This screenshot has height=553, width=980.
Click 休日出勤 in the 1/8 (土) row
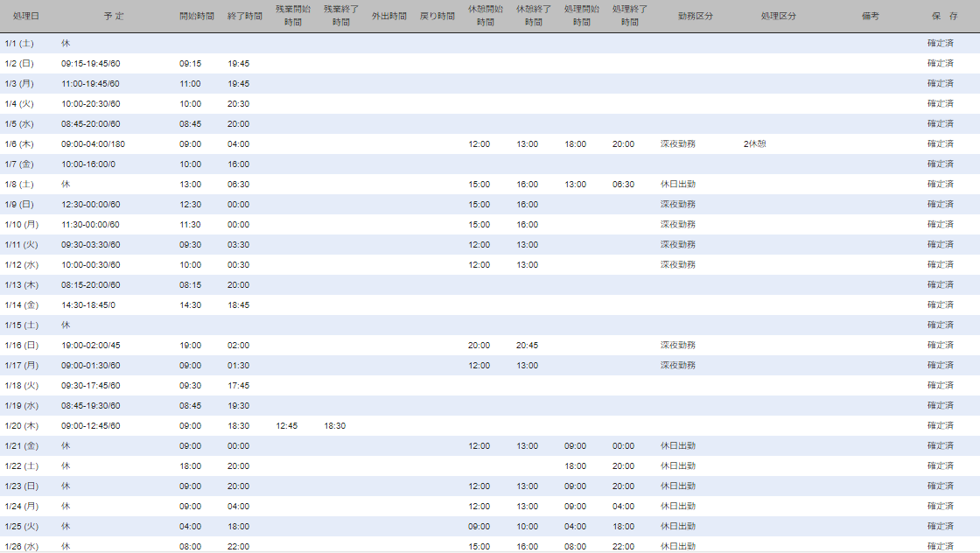tap(678, 184)
